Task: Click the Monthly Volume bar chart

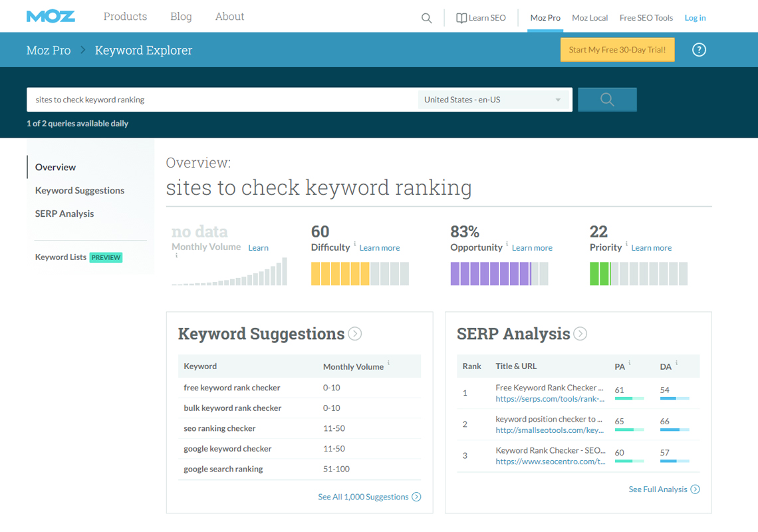Action: pyautogui.click(x=229, y=272)
